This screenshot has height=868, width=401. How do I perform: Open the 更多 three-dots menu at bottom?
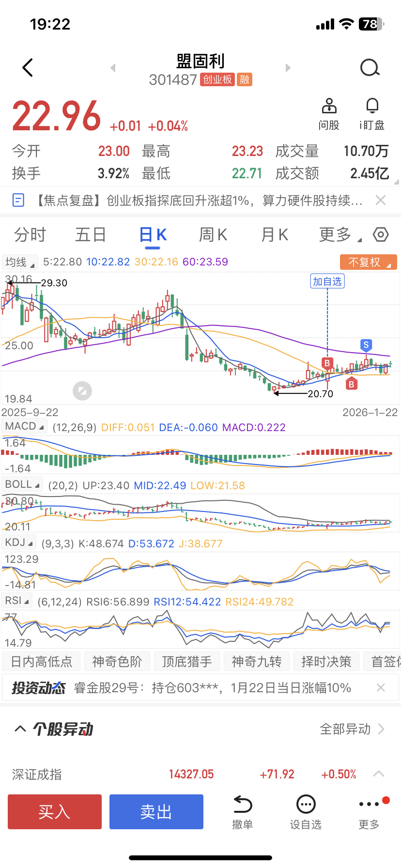(x=369, y=812)
